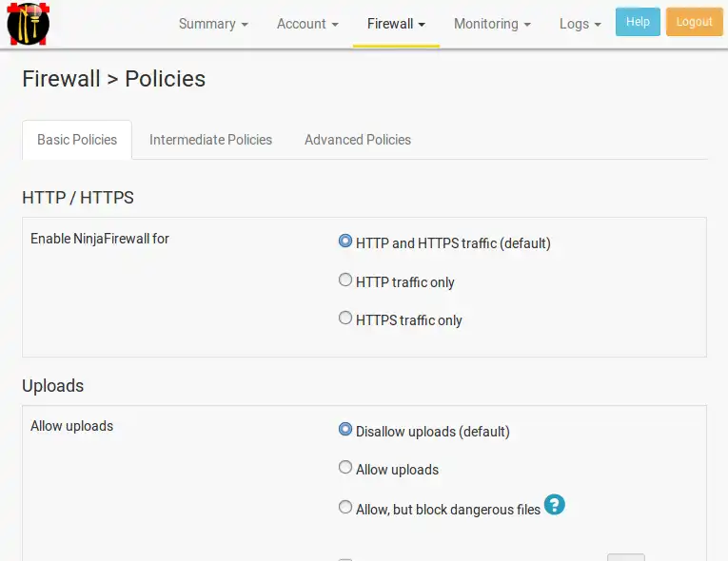Click the NinjaFirewall logo icon

[x=28, y=24]
